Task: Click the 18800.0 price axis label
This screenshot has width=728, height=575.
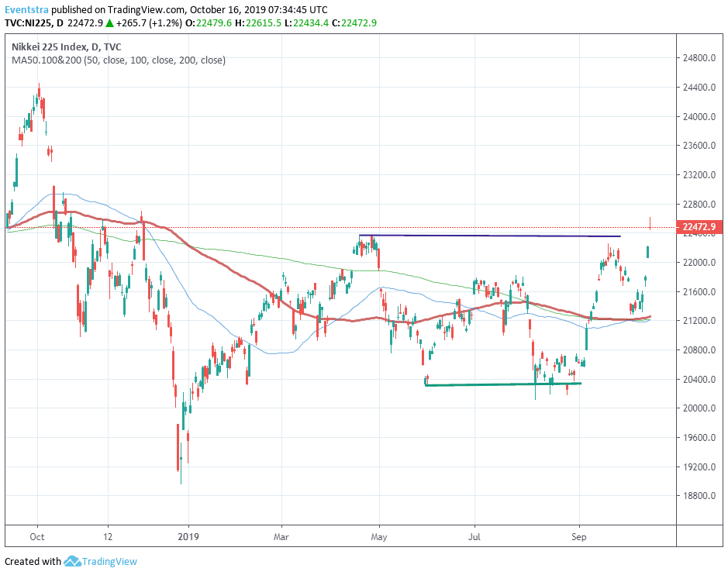Action: click(x=699, y=496)
